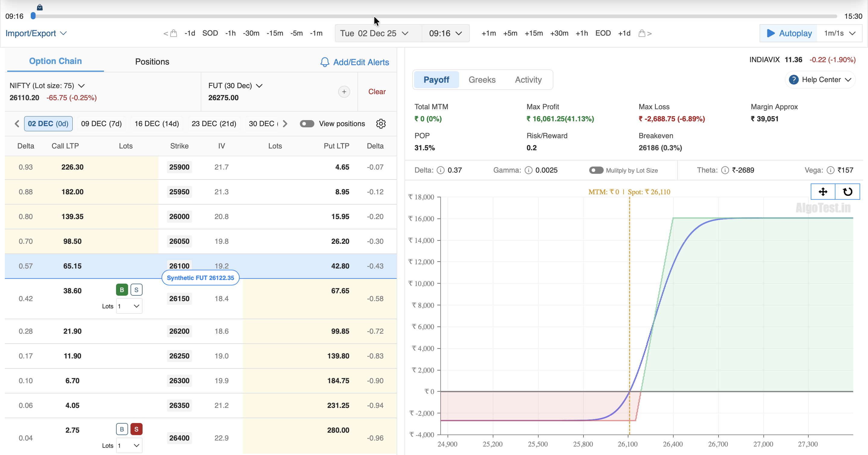Click Theta info icon
Viewport: 868px width, 455px height.
(x=725, y=170)
